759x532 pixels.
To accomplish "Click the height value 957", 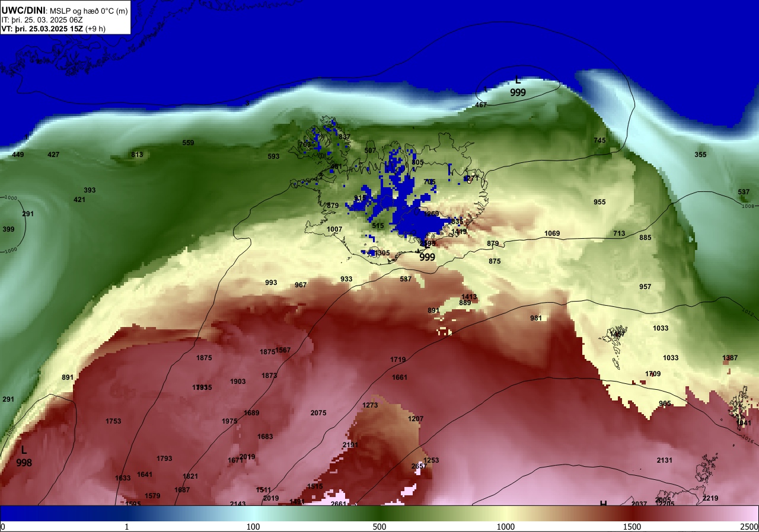I will click(645, 287).
